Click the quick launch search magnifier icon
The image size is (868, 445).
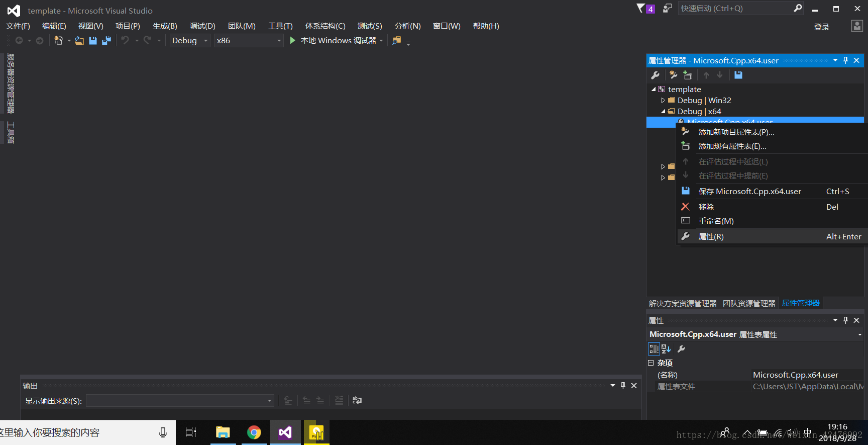point(798,8)
